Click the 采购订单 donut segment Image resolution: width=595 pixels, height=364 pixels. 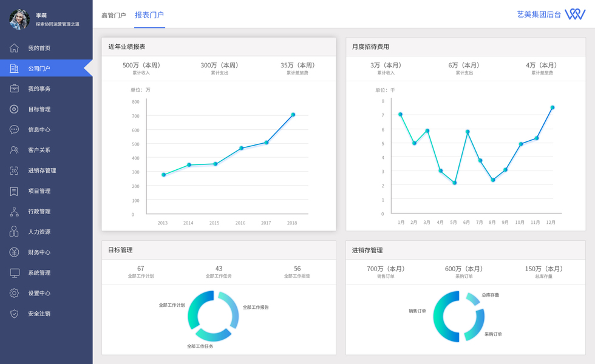click(477, 326)
